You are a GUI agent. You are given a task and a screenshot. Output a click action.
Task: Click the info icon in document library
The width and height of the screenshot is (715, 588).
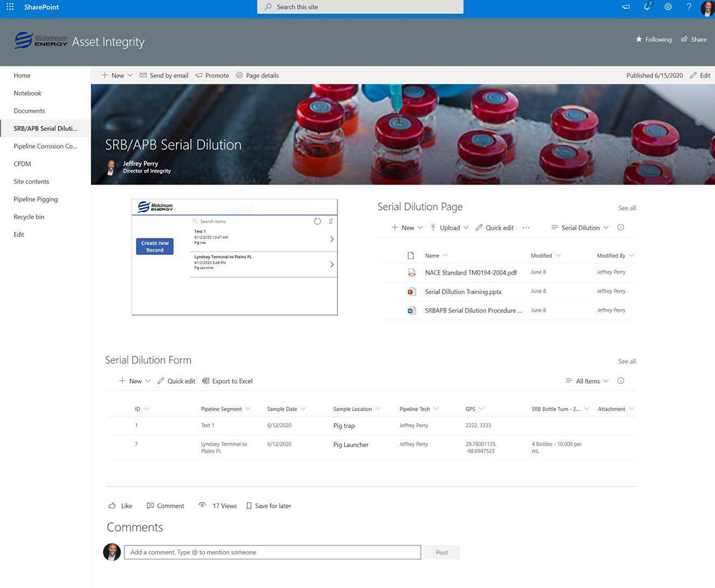point(621,228)
